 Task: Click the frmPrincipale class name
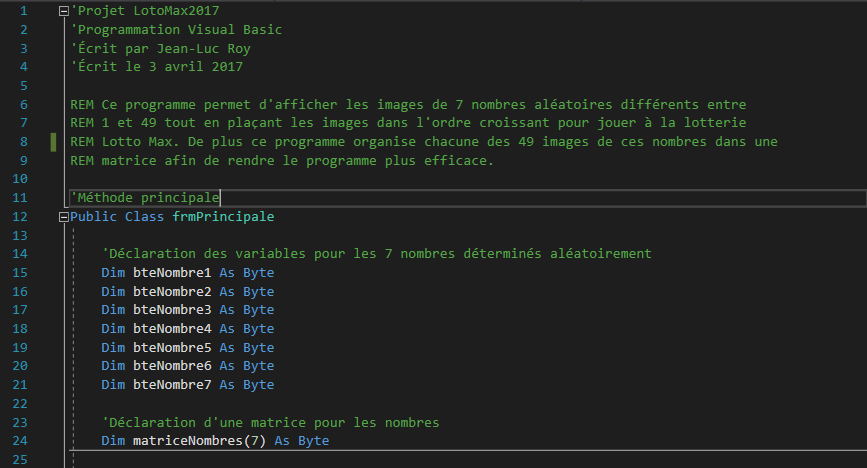(223, 216)
